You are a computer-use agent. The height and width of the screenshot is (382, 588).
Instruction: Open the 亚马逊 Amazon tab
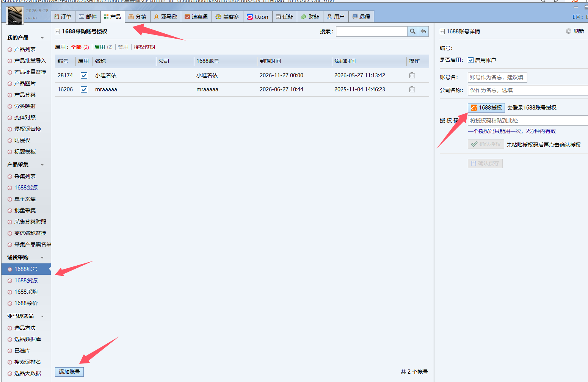(166, 17)
